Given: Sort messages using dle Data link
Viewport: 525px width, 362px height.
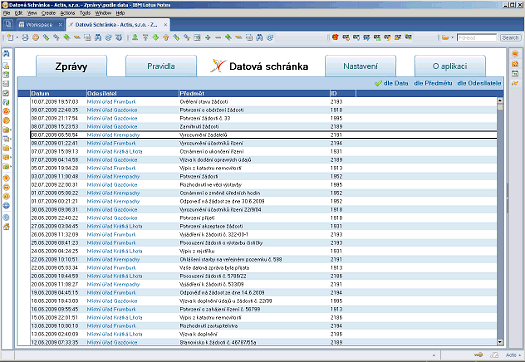Looking at the screenshot, I should (x=396, y=83).
